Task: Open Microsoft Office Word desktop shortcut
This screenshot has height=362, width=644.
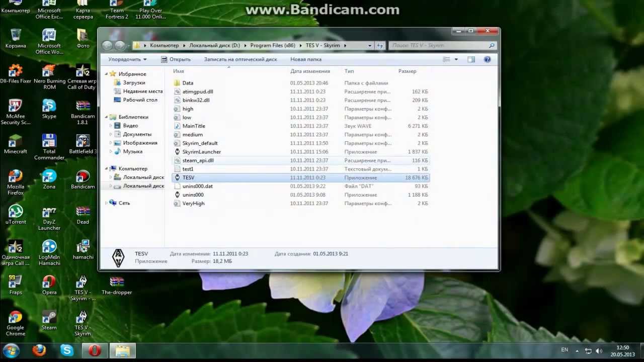Action: tap(49, 41)
